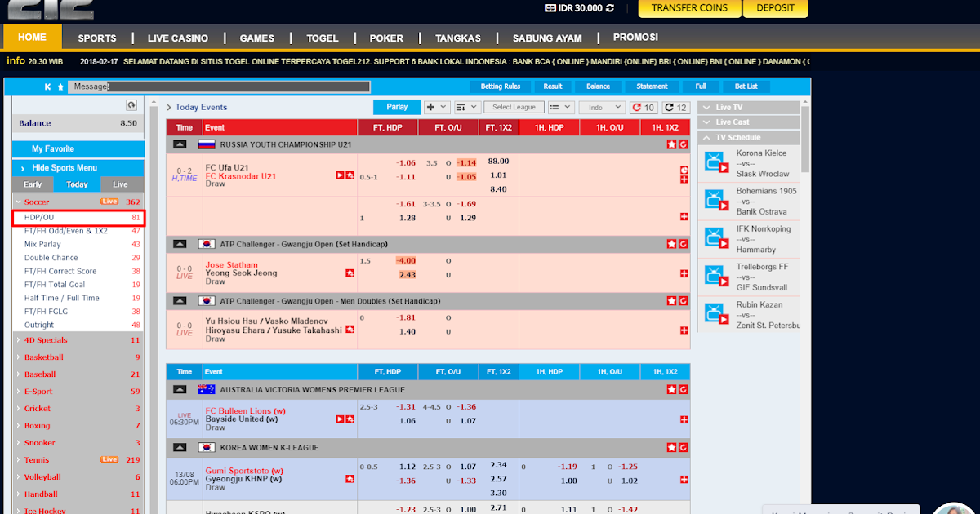View the Statement page
980x514 pixels.
(x=652, y=86)
